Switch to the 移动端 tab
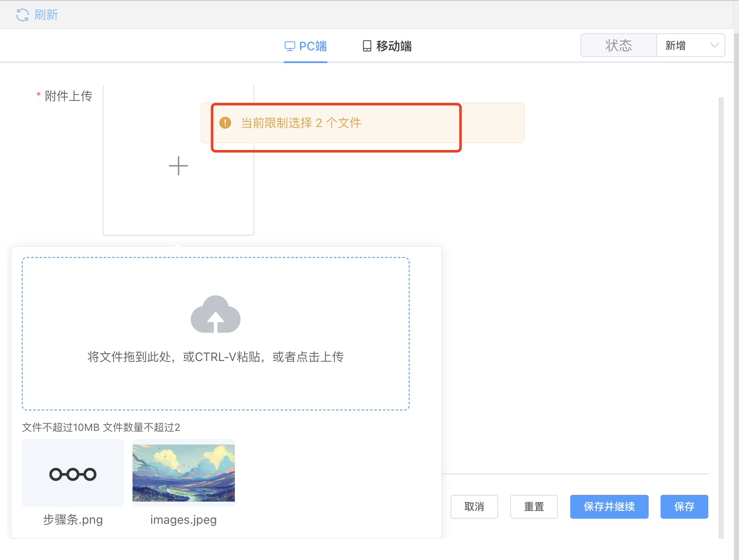Screen dimensions: 739x560 coord(393,46)
